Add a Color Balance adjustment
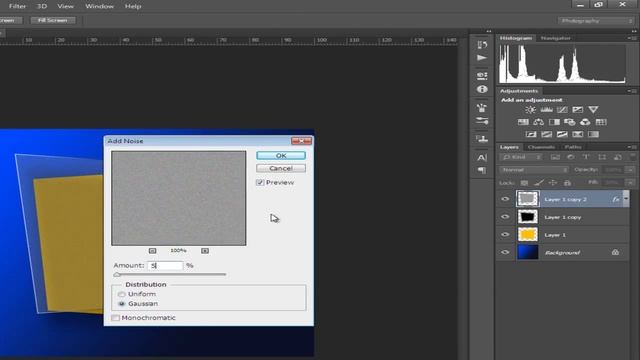 point(538,122)
